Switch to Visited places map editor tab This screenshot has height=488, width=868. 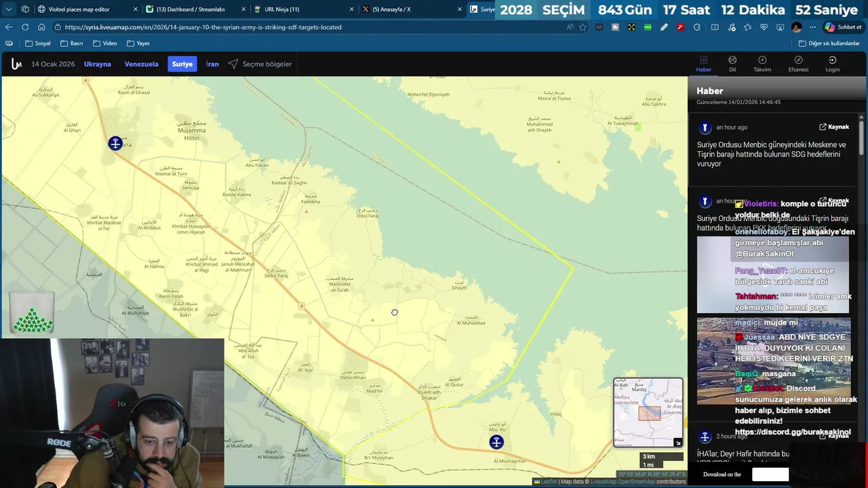click(x=78, y=9)
